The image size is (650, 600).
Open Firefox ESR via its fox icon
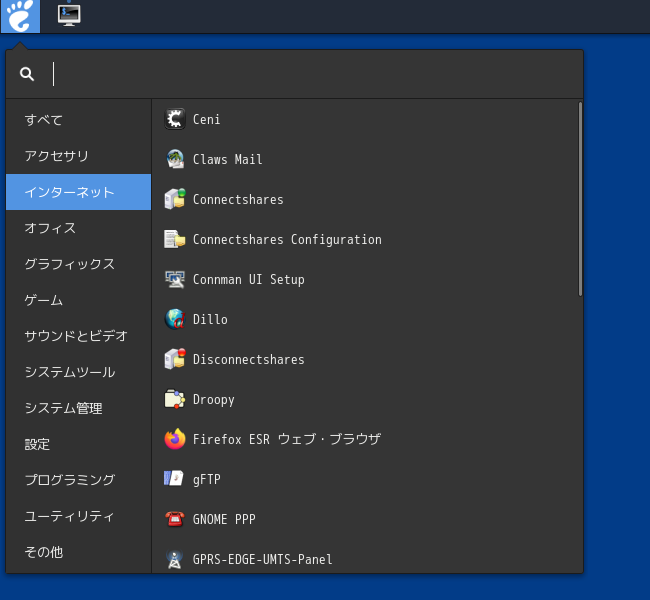click(175, 440)
